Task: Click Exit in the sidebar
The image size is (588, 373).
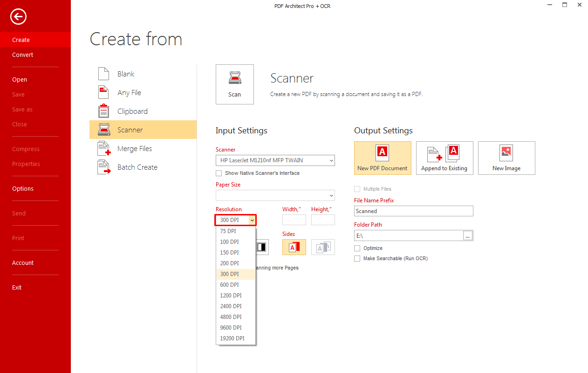Action: [x=35, y=288]
